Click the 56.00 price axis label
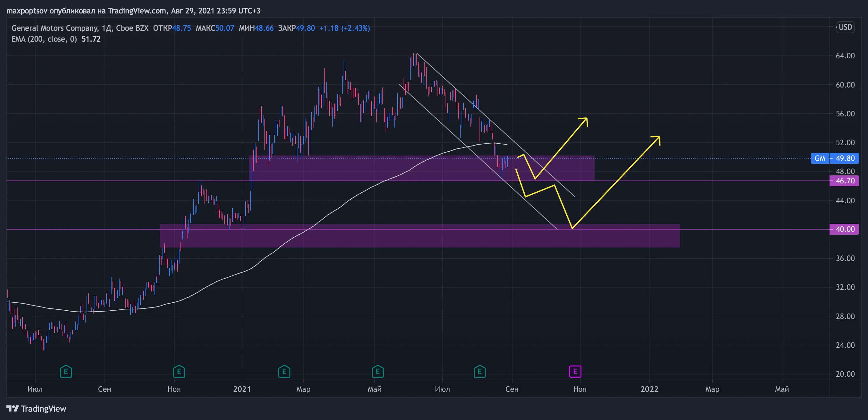 tap(845, 113)
